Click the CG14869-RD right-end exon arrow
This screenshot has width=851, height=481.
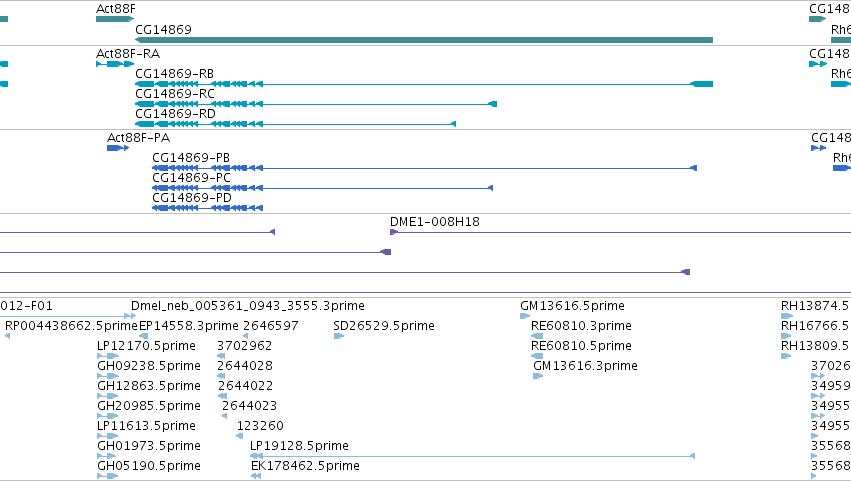[454, 124]
